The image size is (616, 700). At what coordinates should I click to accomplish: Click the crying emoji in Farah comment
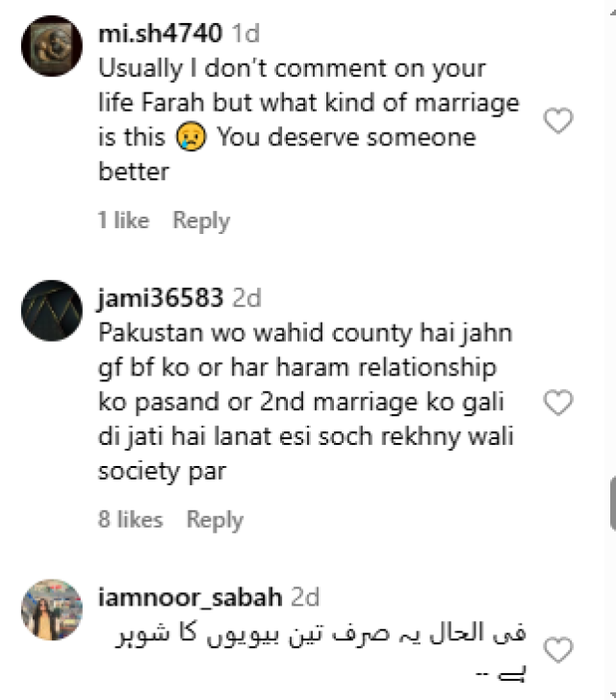coord(191,137)
